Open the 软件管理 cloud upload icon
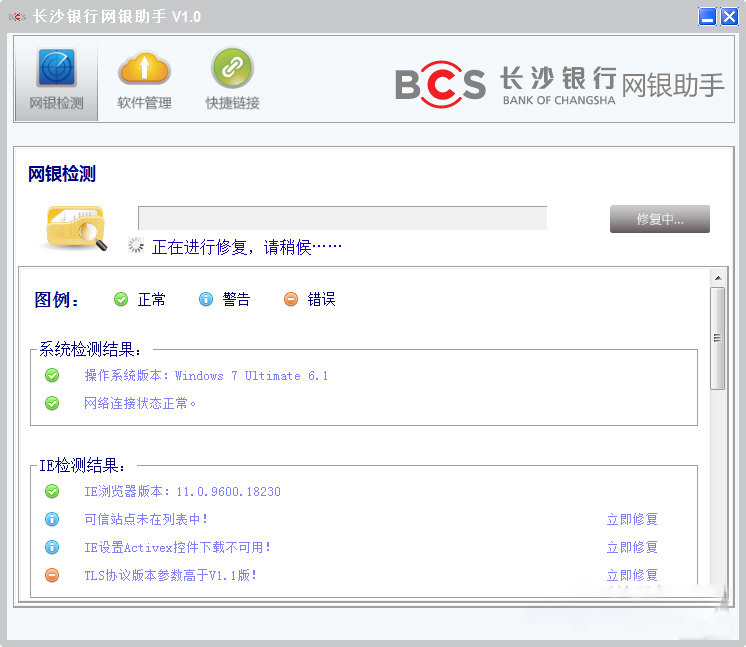The image size is (746, 647). pyautogui.click(x=144, y=68)
